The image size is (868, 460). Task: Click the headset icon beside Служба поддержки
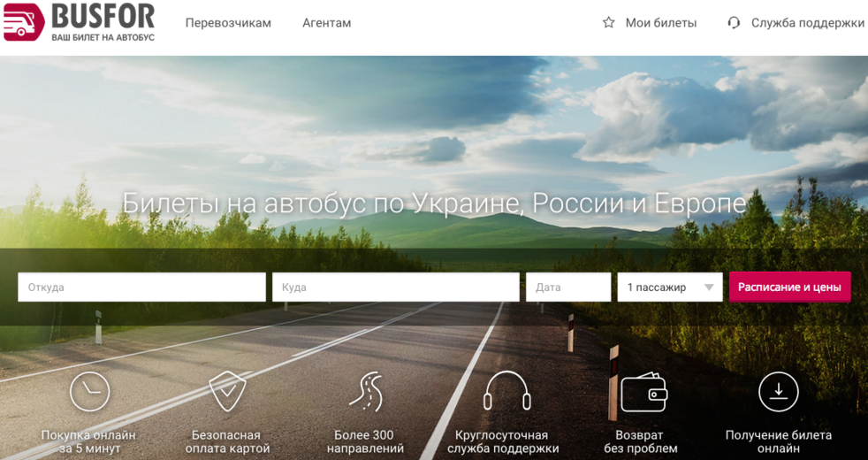pyautogui.click(x=734, y=23)
